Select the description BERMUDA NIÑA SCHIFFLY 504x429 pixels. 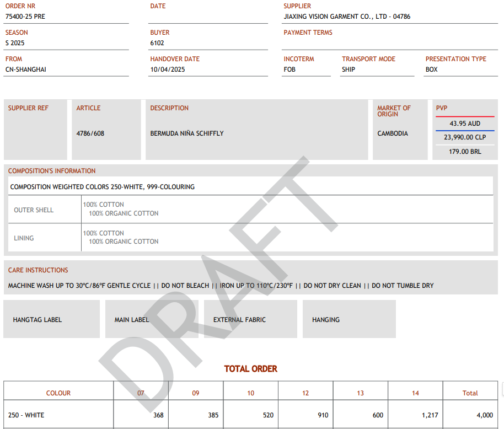click(187, 133)
